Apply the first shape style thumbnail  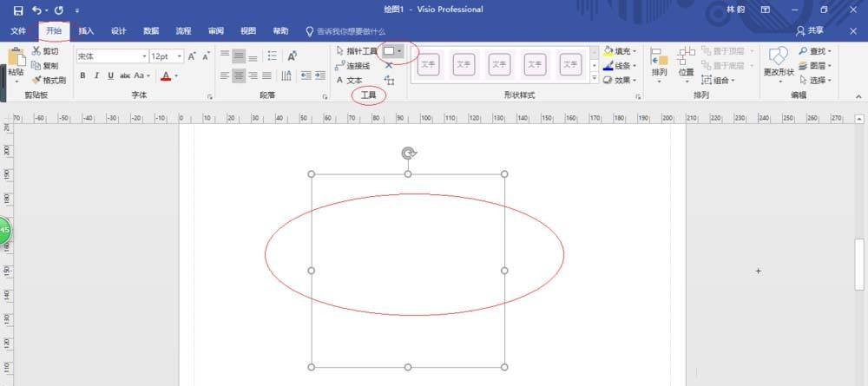429,65
